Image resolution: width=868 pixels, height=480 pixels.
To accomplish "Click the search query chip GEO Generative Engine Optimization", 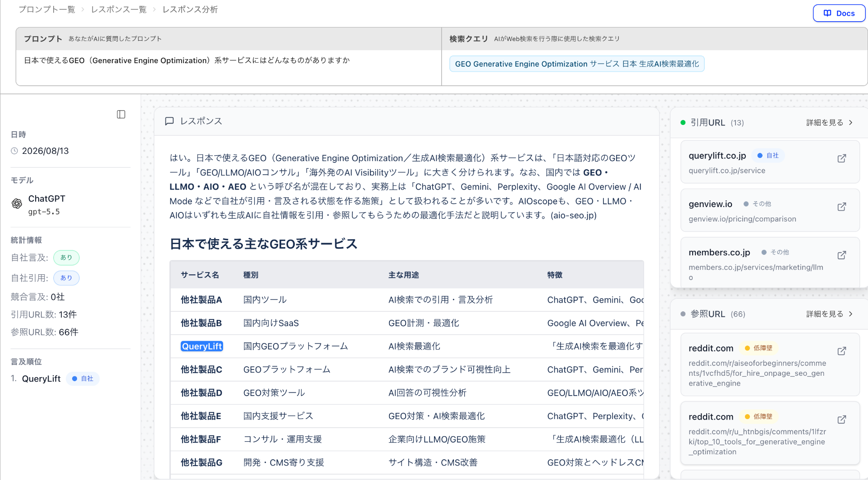I will point(577,64).
